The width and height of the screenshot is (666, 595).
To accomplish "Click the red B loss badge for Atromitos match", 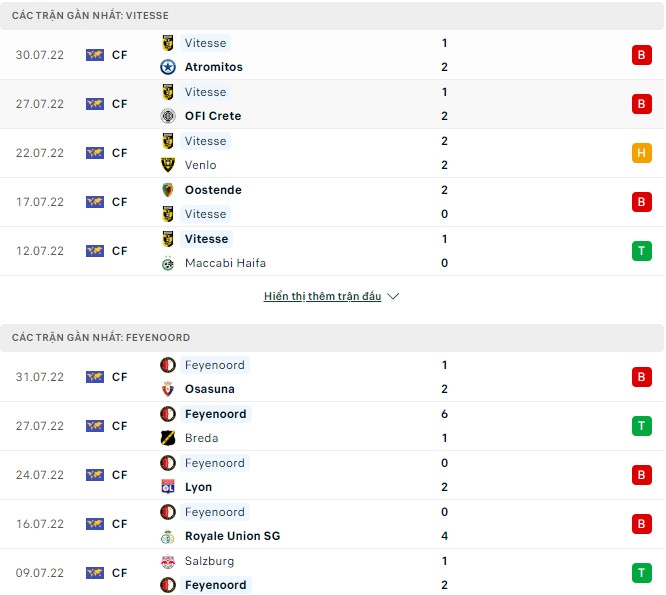I will pyautogui.click(x=640, y=55).
